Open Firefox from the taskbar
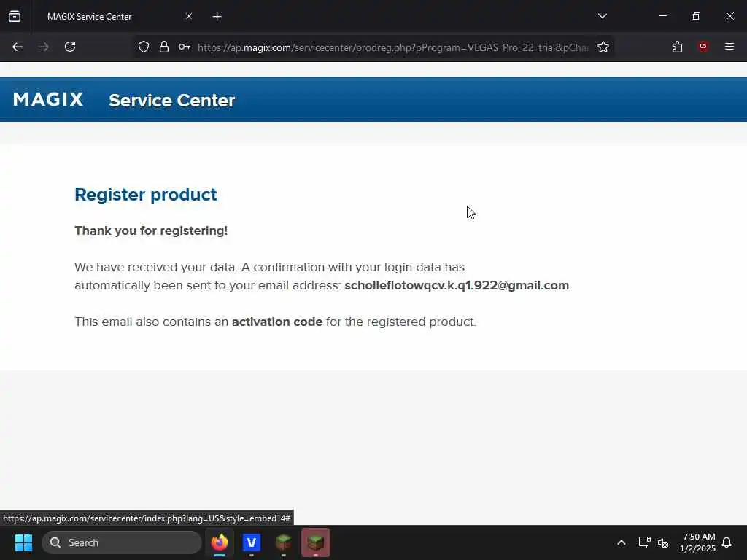This screenshot has height=560, width=747. click(220, 542)
